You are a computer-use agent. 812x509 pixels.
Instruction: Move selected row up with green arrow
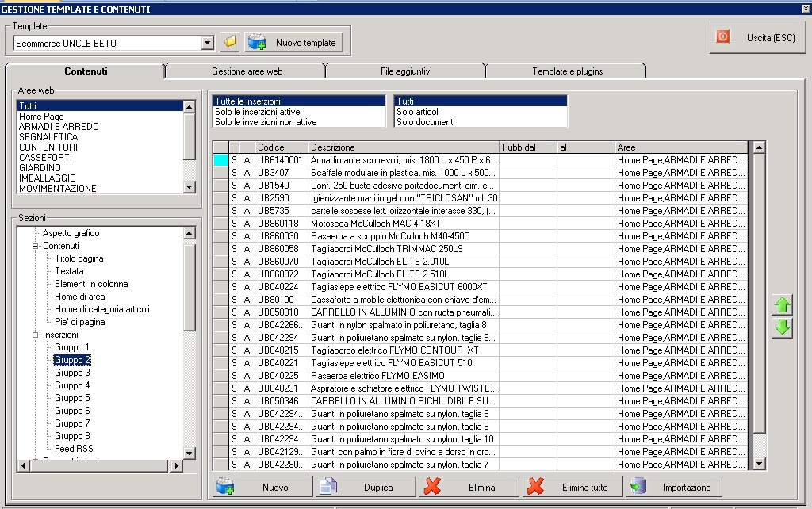tap(782, 305)
